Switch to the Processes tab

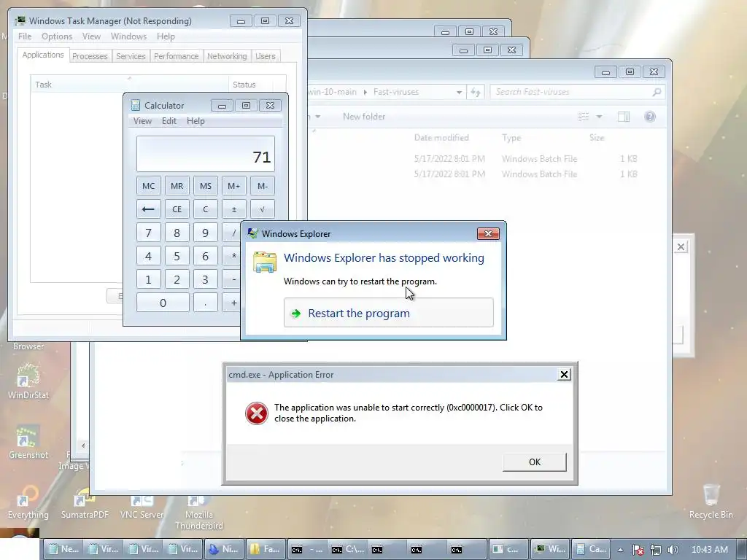90,56
